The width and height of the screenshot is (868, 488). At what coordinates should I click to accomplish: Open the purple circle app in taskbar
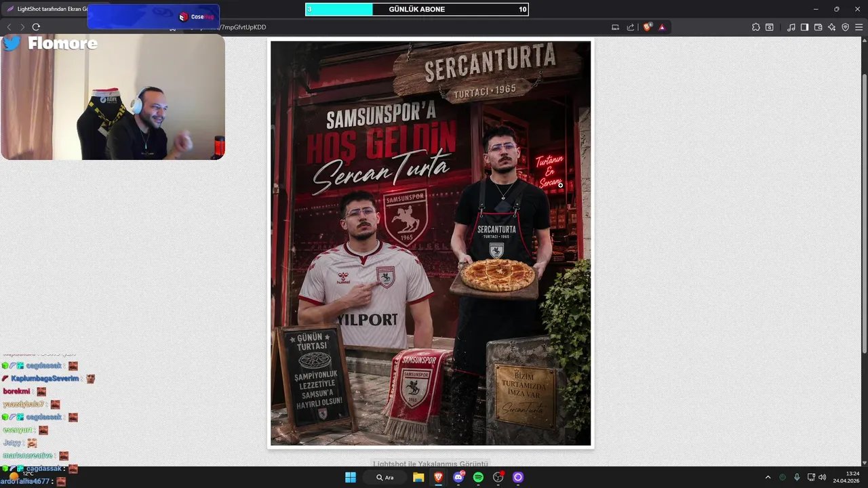coord(518,477)
